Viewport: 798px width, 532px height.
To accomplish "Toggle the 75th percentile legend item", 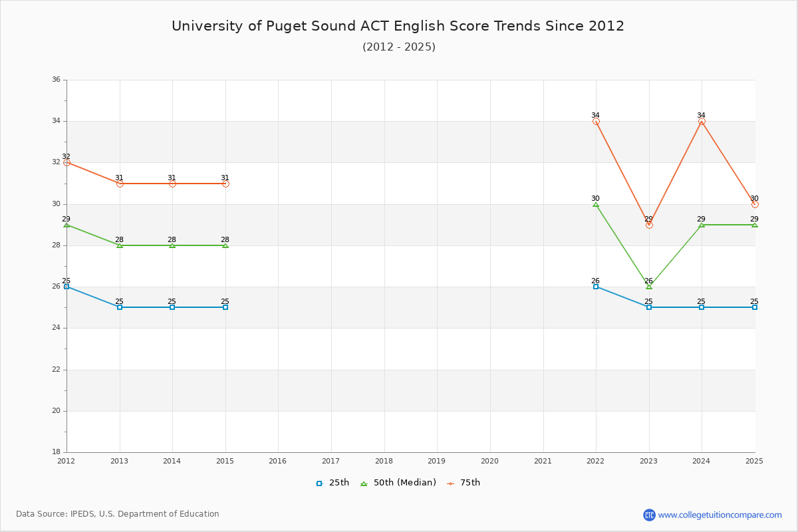I will pos(464,483).
